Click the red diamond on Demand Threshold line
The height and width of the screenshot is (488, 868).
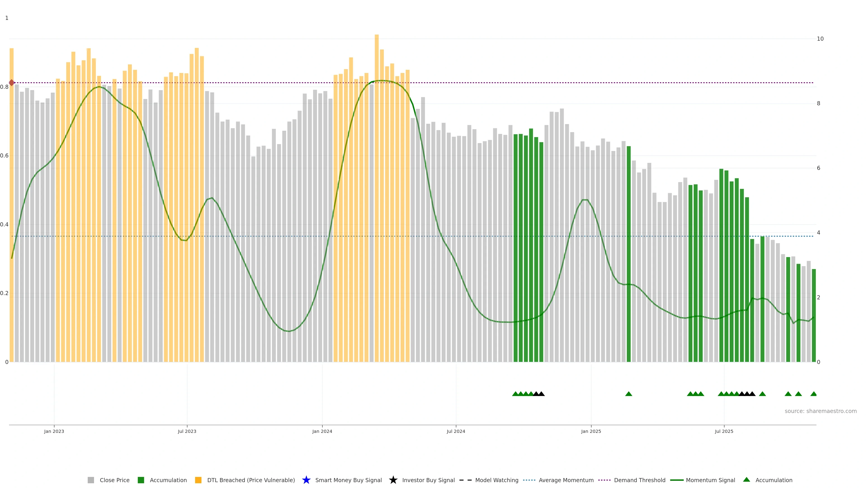coord(12,82)
